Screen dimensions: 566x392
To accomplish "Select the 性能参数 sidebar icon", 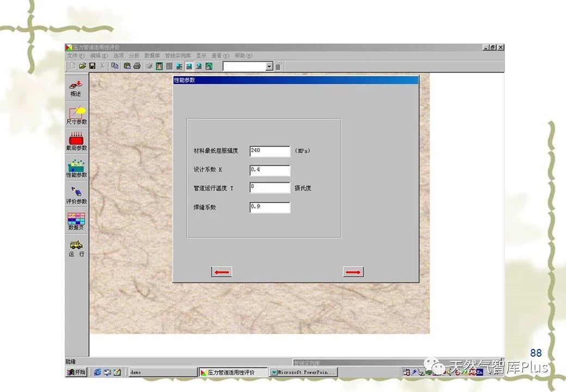I will (x=76, y=168).
